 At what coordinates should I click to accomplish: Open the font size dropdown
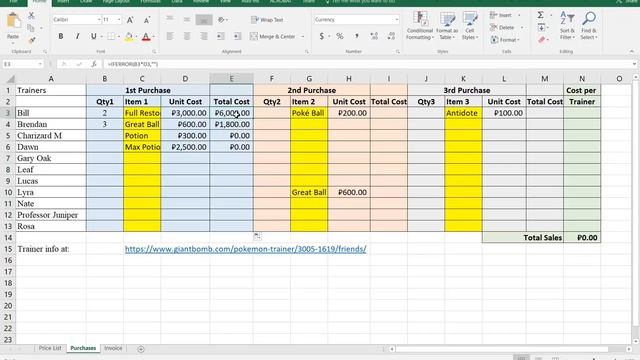[119, 20]
